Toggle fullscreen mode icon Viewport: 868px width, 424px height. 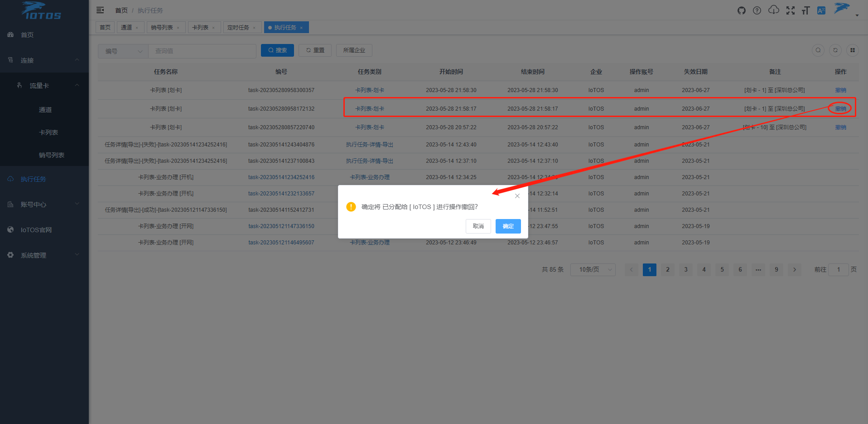tap(791, 10)
